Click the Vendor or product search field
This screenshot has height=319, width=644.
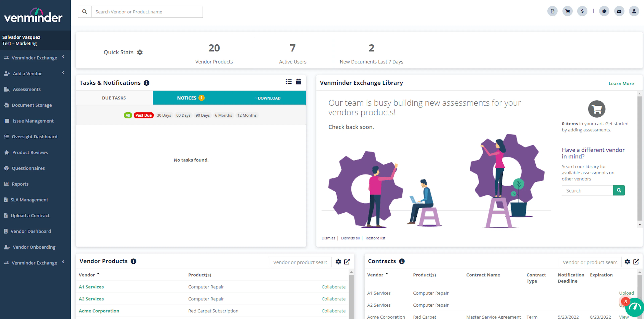click(x=300, y=262)
